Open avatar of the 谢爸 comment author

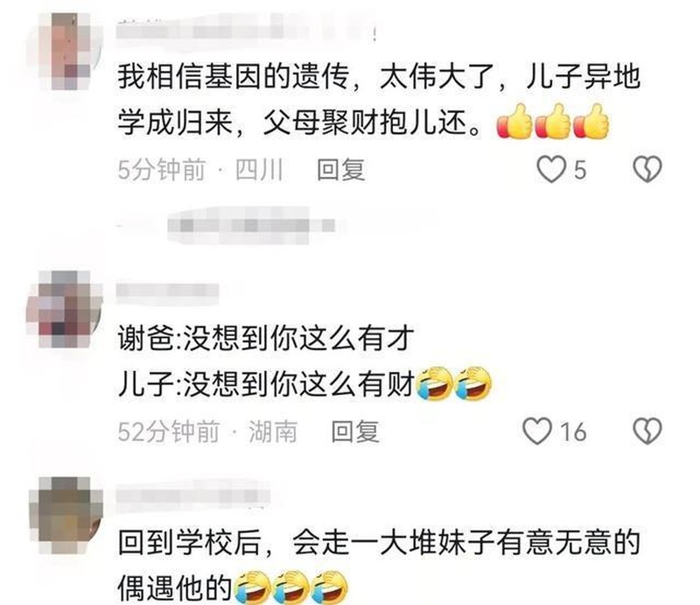pos(65,309)
